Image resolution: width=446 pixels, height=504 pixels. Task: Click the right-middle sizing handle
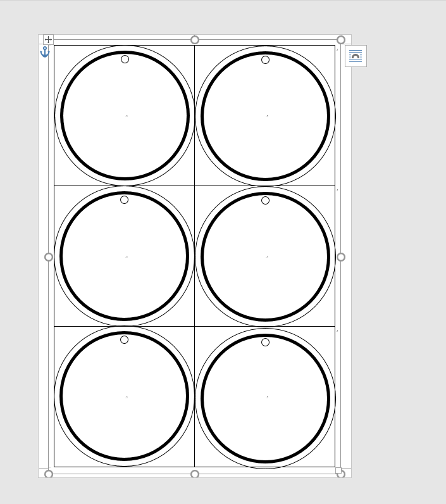[x=341, y=257]
